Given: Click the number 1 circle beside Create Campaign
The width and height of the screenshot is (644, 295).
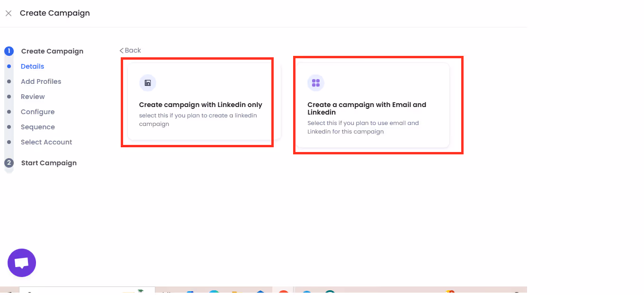Looking at the screenshot, I should tap(9, 51).
